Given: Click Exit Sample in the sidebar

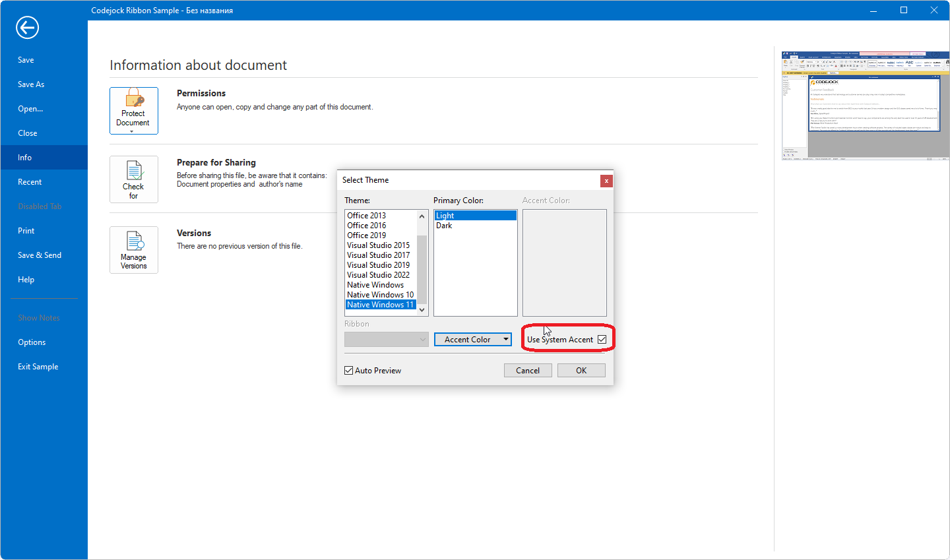Looking at the screenshot, I should pyautogui.click(x=38, y=367).
